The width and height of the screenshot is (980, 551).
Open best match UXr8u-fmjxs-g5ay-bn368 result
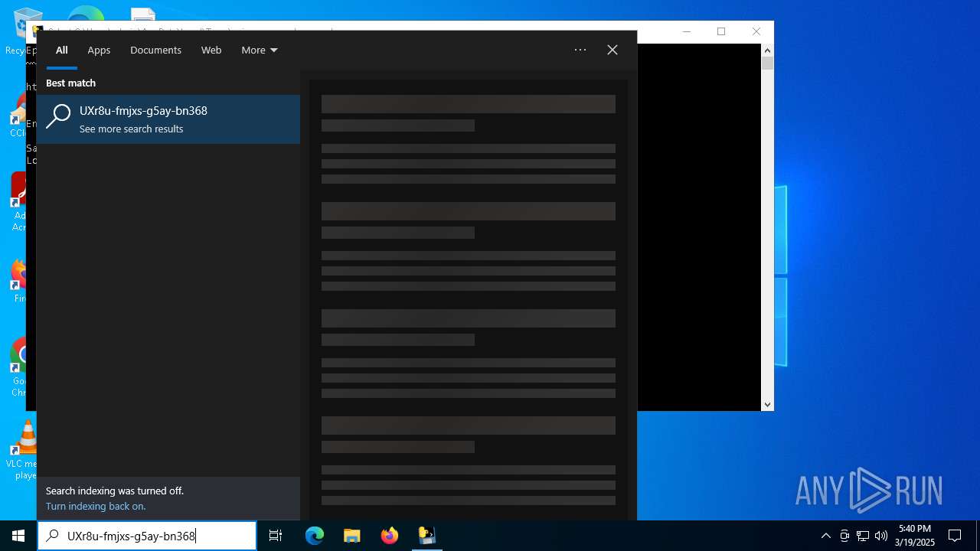pyautogui.click(x=168, y=119)
